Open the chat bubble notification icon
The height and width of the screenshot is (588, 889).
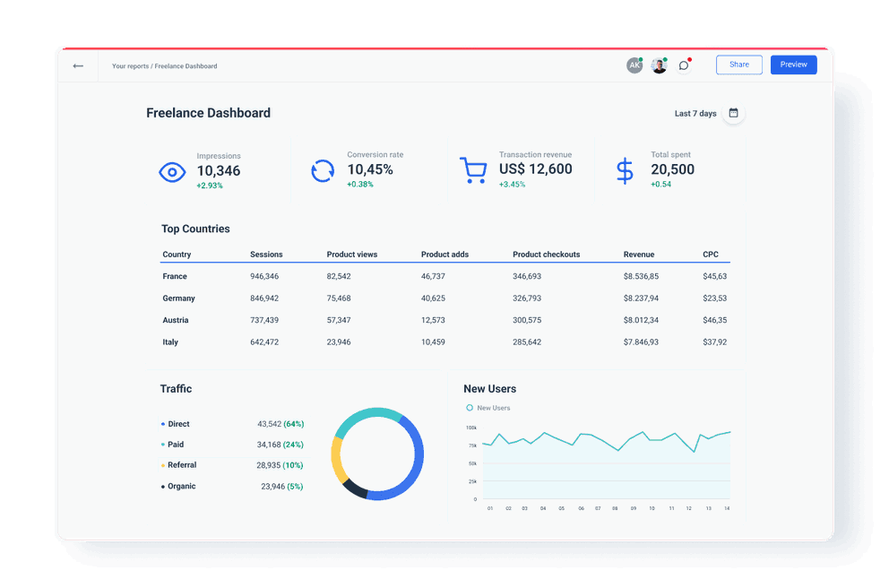(683, 65)
